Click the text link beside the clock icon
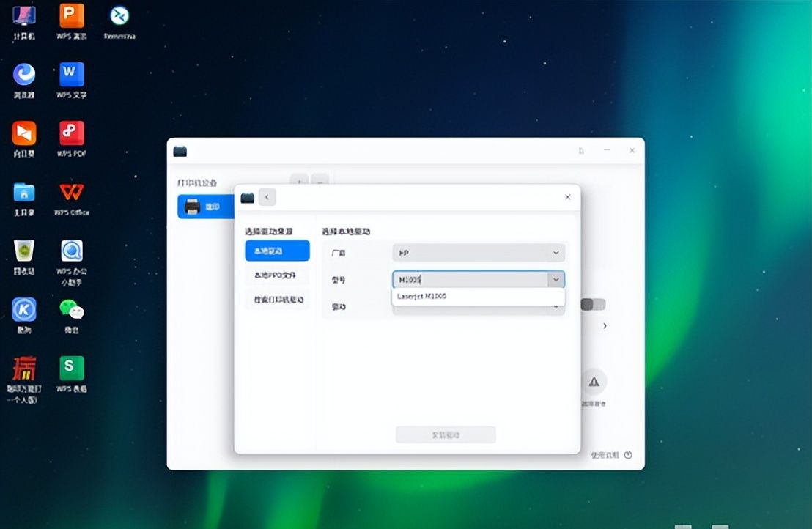The width and height of the screenshot is (812, 529). coord(605,456)
